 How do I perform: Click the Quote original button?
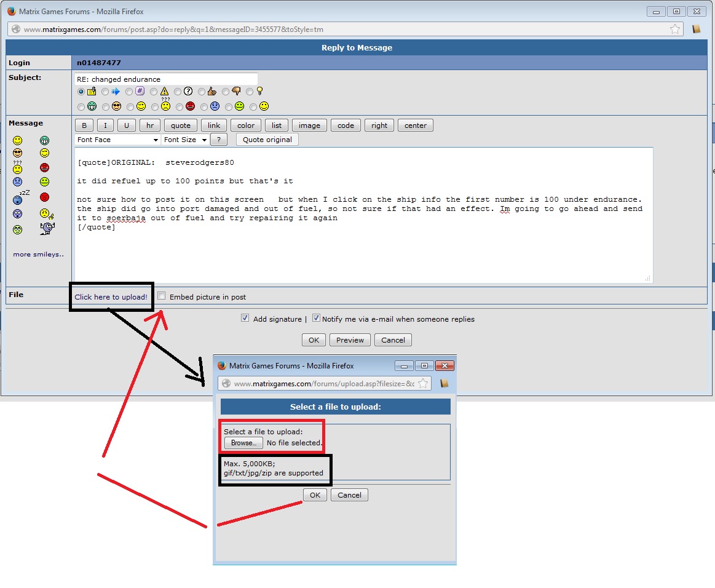click(267, 140)
